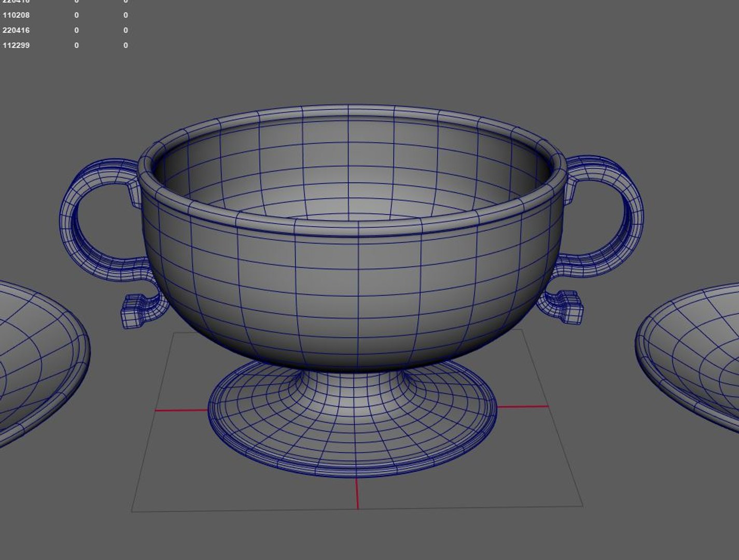
Task: Click the grid plane's front border edge
Action: (357, 509)
